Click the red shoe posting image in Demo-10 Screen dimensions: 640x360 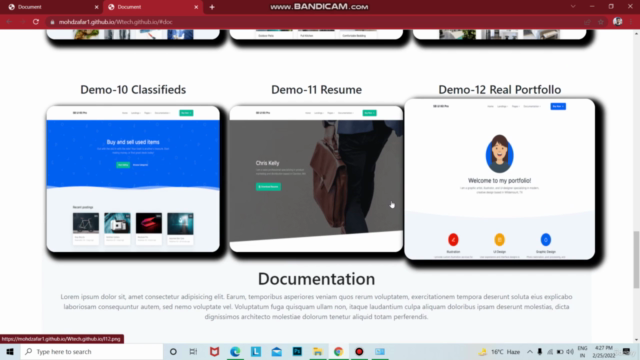point(149,223)
